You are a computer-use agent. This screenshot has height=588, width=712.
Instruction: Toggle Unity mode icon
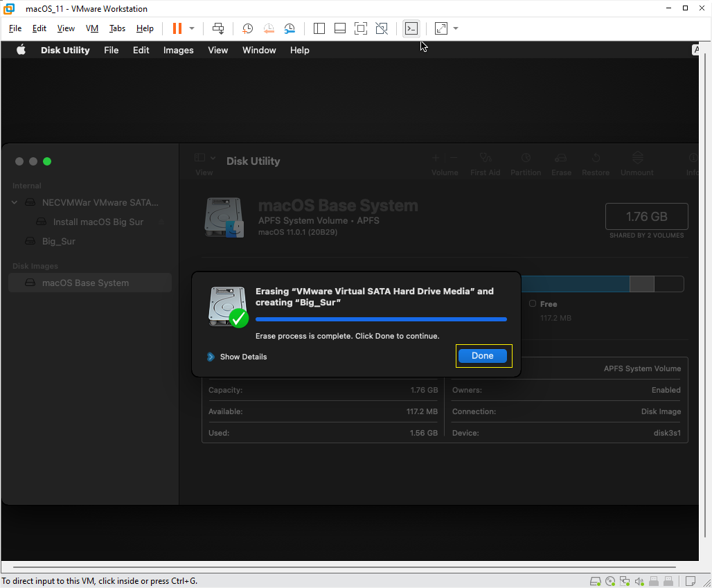coord(382,28)
